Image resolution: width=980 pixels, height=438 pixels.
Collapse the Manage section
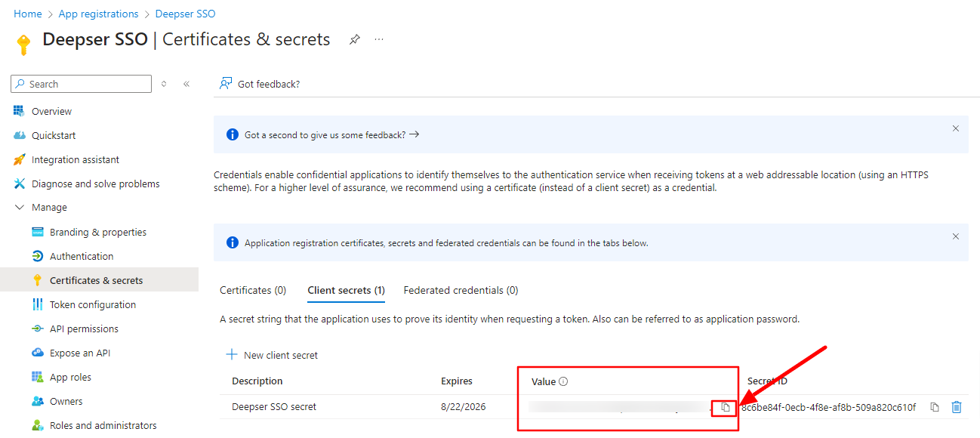(20, 208)
